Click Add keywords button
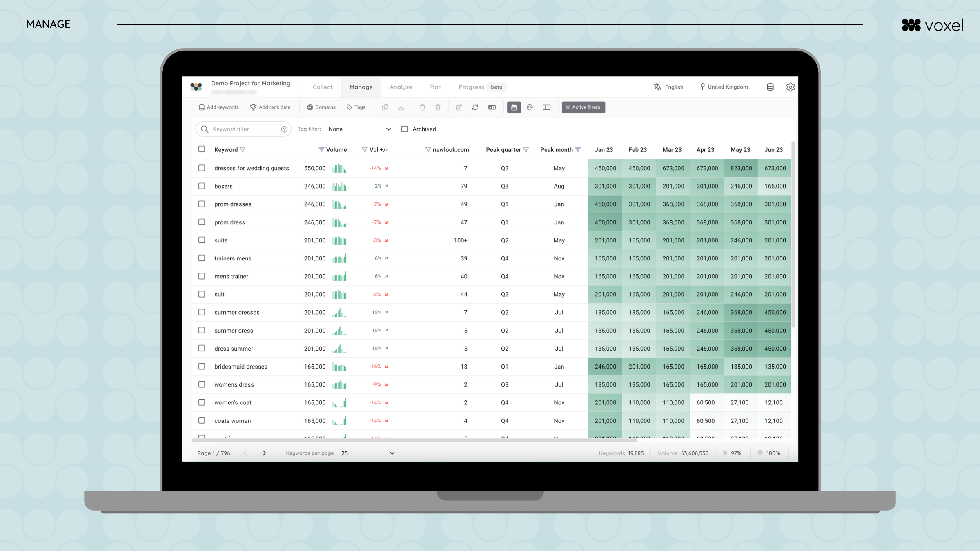This screenshot has width=980, height=551. pos(219,107)
